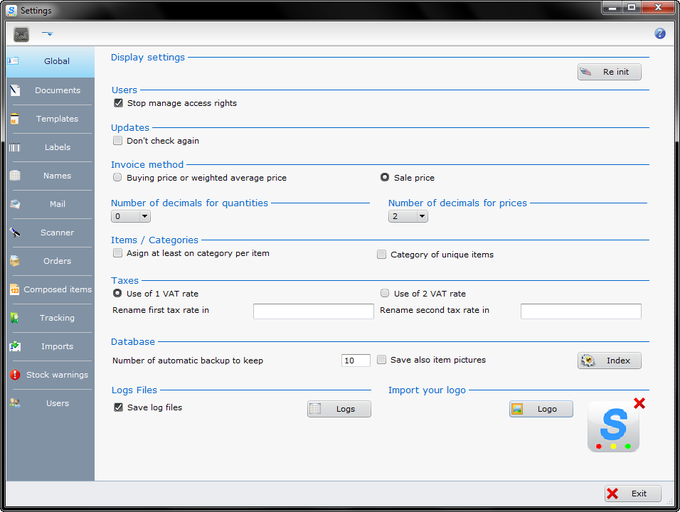Toggle Save log files checkbox
This screenshot has width=680, height=512.
tap(118, 407)
